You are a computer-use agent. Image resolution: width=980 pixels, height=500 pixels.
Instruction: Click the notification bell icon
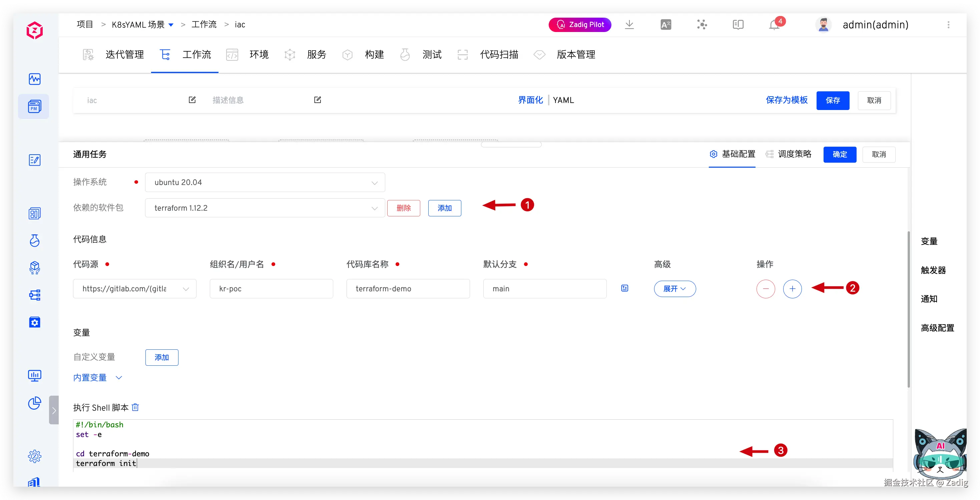(774, 25)
